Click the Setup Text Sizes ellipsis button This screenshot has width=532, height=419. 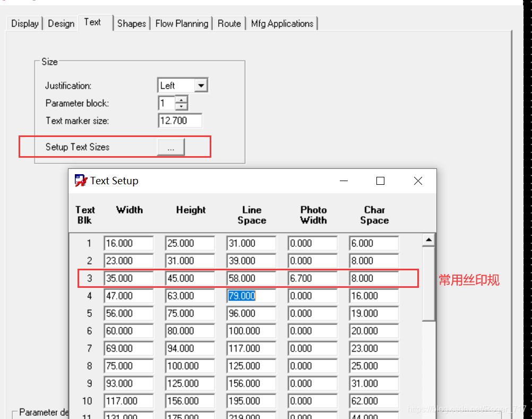tap(170, 148)
